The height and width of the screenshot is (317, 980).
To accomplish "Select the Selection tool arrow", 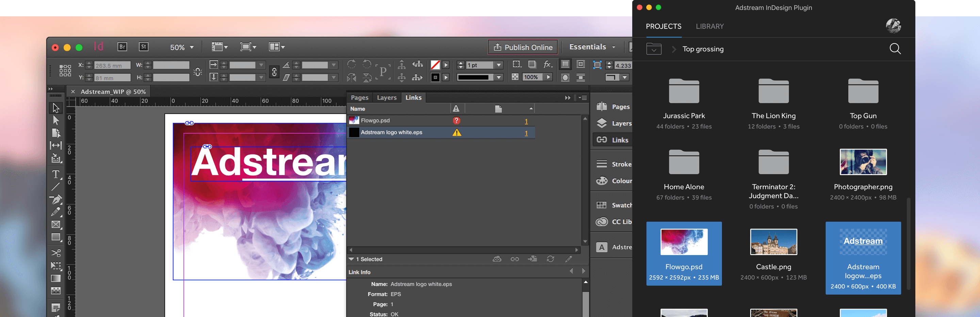I will [56, 108].
